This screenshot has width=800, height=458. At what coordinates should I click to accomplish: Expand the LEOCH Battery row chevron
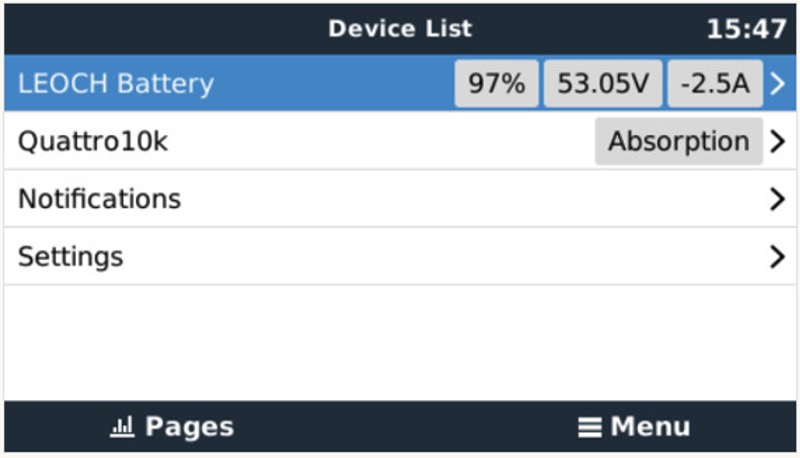click(x=778, y=83)
